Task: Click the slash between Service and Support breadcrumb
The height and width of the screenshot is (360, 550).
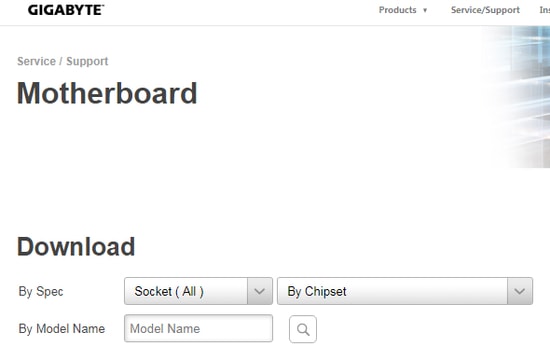Action: point(61,61)
